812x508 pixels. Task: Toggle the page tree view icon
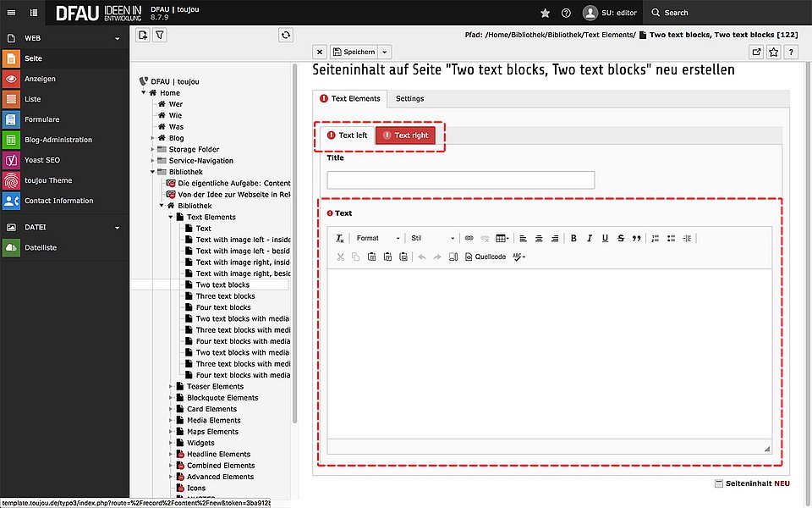(x=34, y=13)
